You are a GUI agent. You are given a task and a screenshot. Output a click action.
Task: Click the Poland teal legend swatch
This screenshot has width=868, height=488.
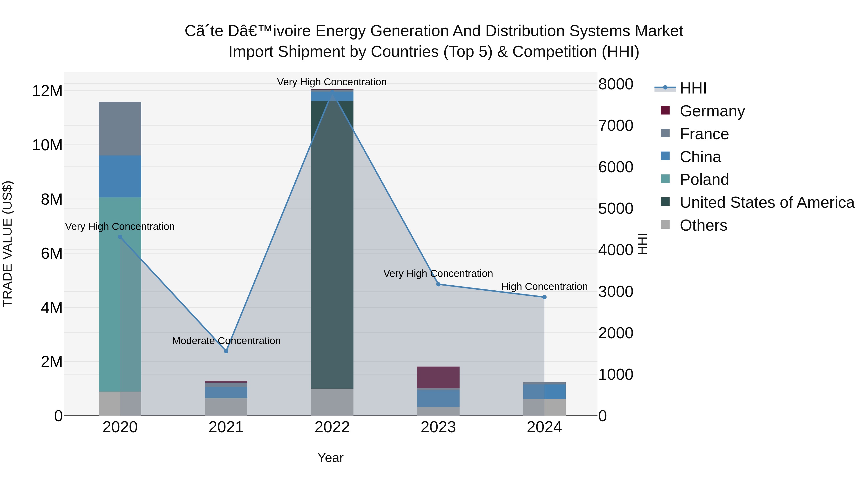pos(665,179)
